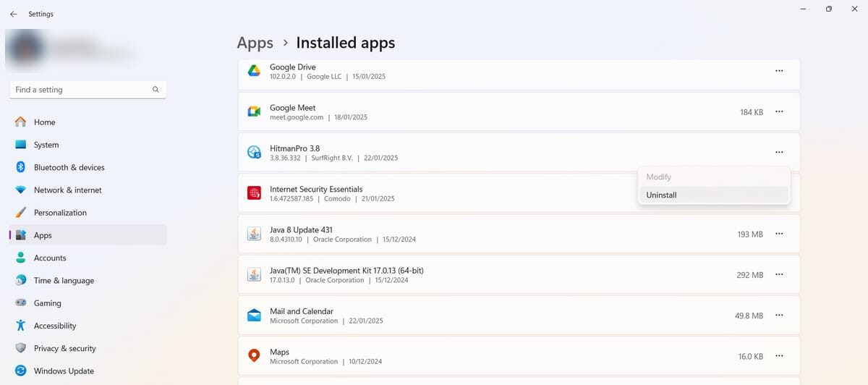Image resolution: width=868 pixels, height=385 pixels.
Task: Click the Google Drive app name
Action: (x=292, y=67)
